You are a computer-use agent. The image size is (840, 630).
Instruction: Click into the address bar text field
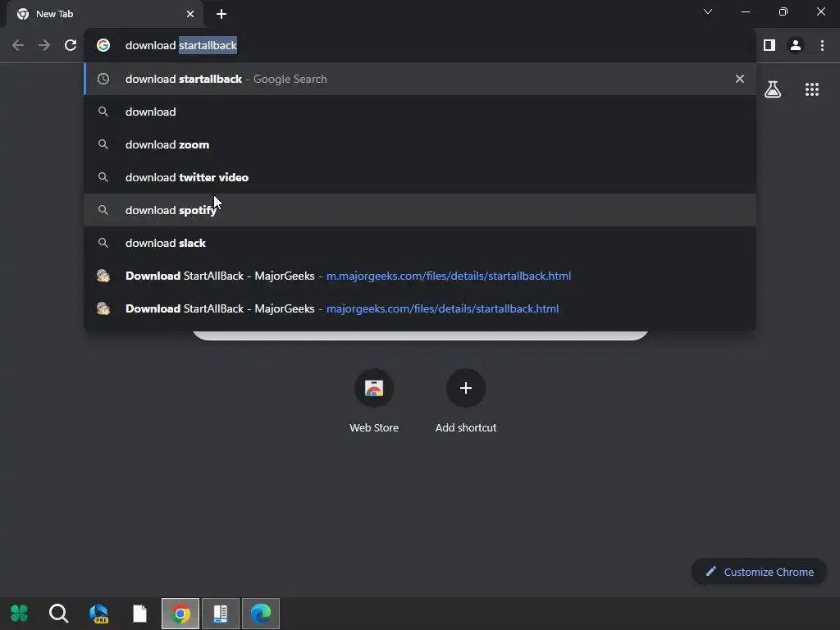419,46
